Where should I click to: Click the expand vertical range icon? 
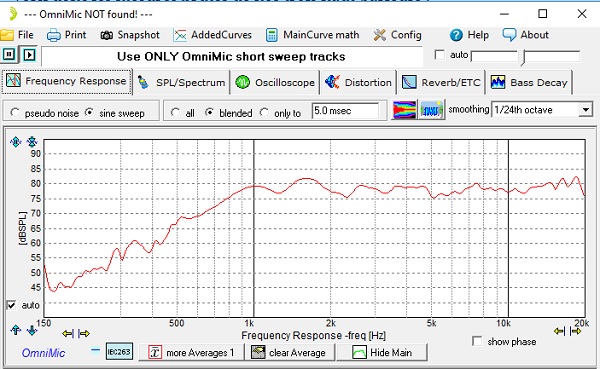(x=16, y=142)
